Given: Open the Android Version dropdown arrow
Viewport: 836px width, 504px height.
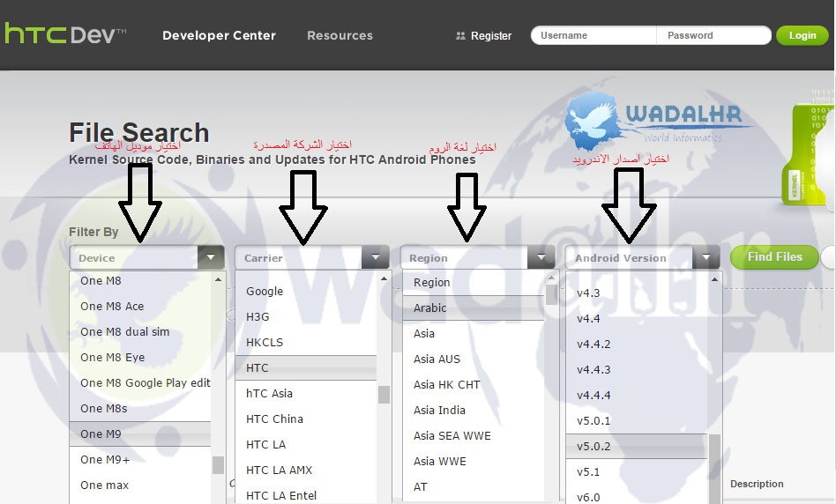Looking at the screenshot, I should coord(705,257).
